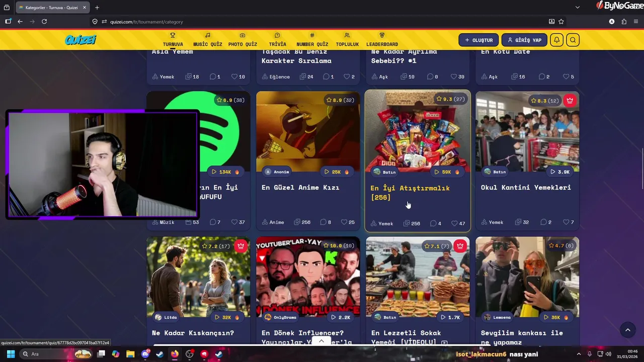
Task: Click the 25K play count on anime card
Action: click(x=337, y=172)
